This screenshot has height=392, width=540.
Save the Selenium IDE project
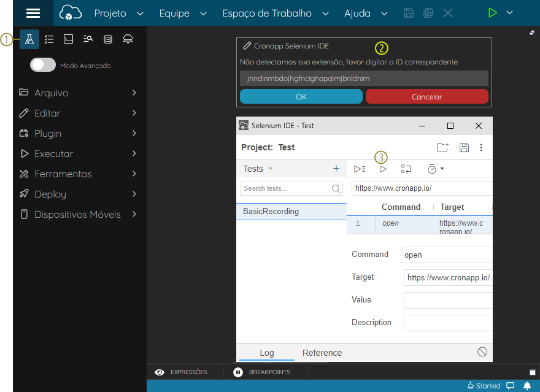[464, 148]
